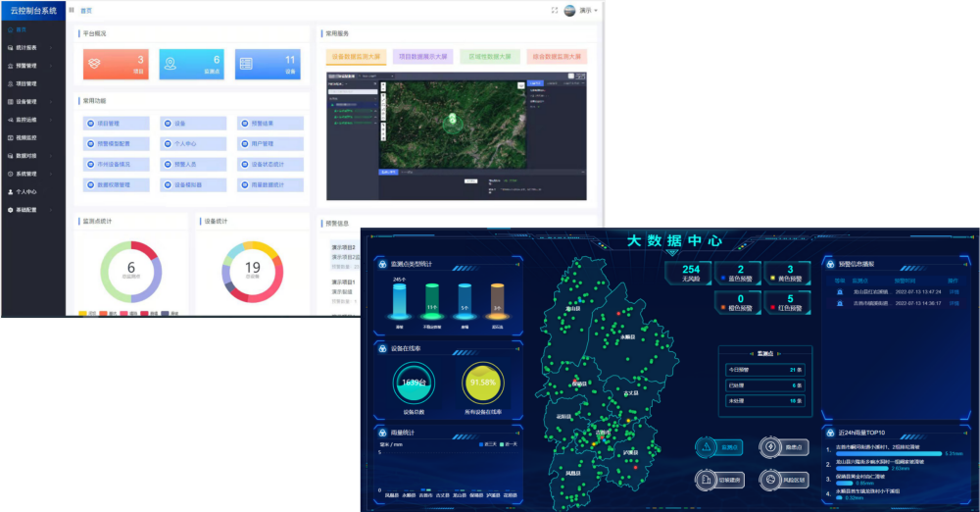Screen dimensions: 980x512
Task: Click the sidebar collapse icon beside 首页
Action: tap(71, 11)
